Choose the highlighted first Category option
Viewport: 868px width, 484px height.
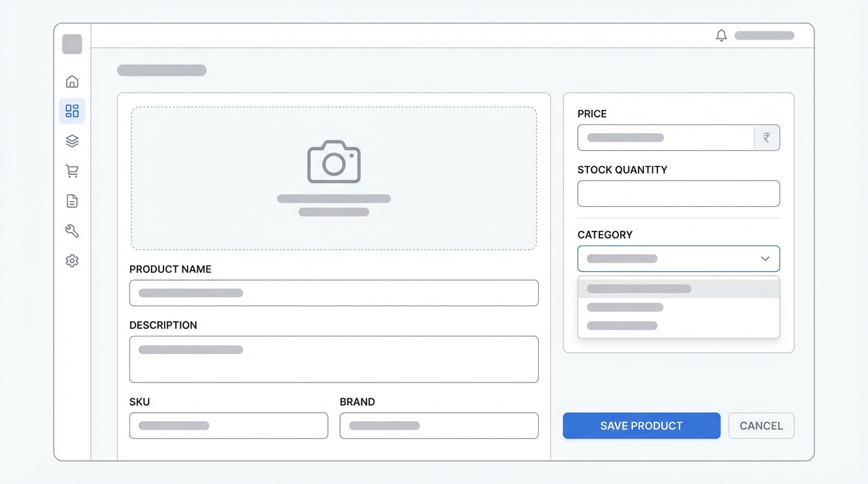(679, 289)
